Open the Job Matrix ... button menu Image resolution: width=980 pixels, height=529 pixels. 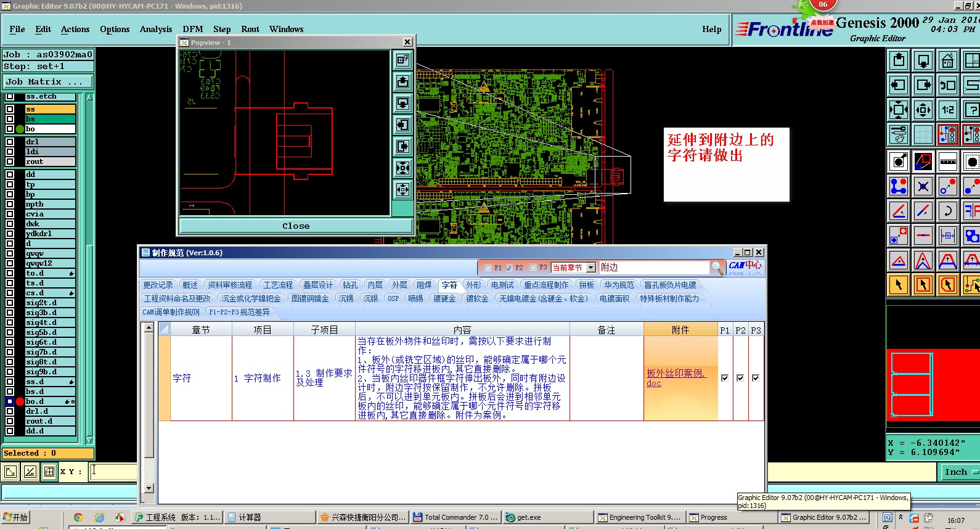point(48,81)
